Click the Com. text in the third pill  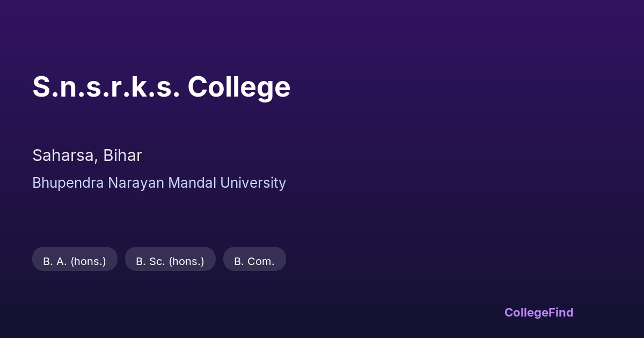(x=261, y=261)
